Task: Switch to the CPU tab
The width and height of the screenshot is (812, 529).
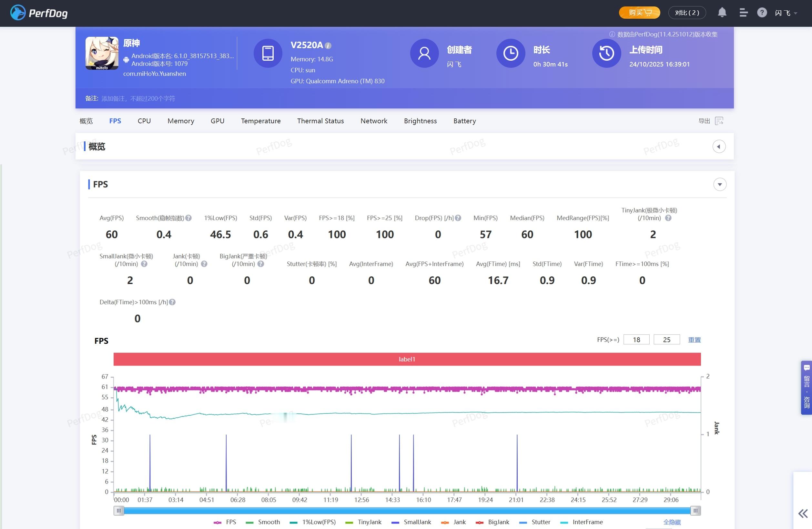Action: pyautogui.click(x=144, y=121)
